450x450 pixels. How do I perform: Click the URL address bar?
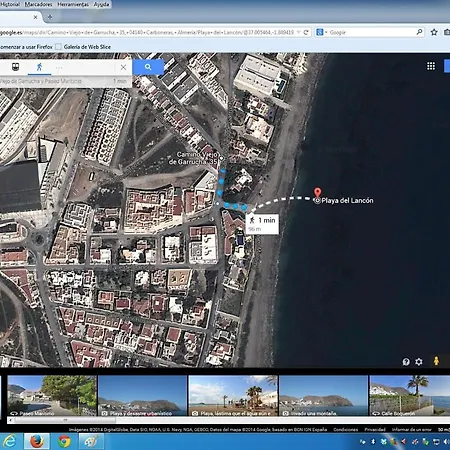[147, 32]
